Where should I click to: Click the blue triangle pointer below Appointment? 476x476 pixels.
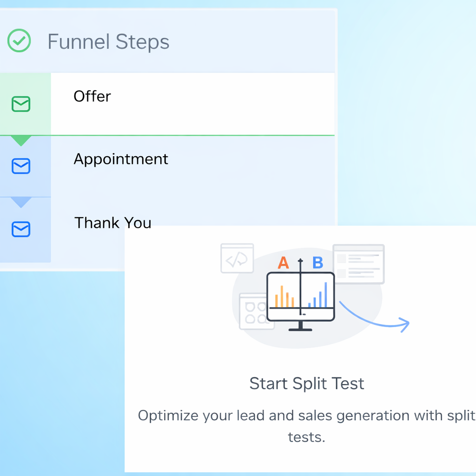coord(21,202)
